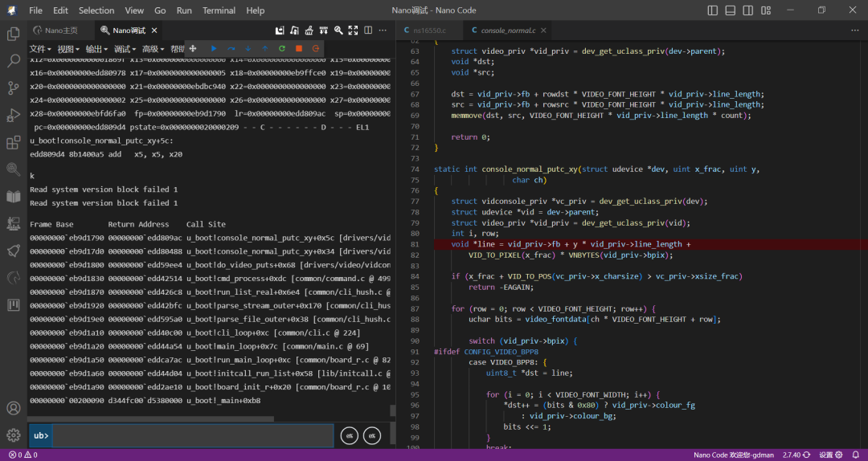Screen dimensions: 868x461
Task: Open the Run and Debug view
Action: [14, 115]
